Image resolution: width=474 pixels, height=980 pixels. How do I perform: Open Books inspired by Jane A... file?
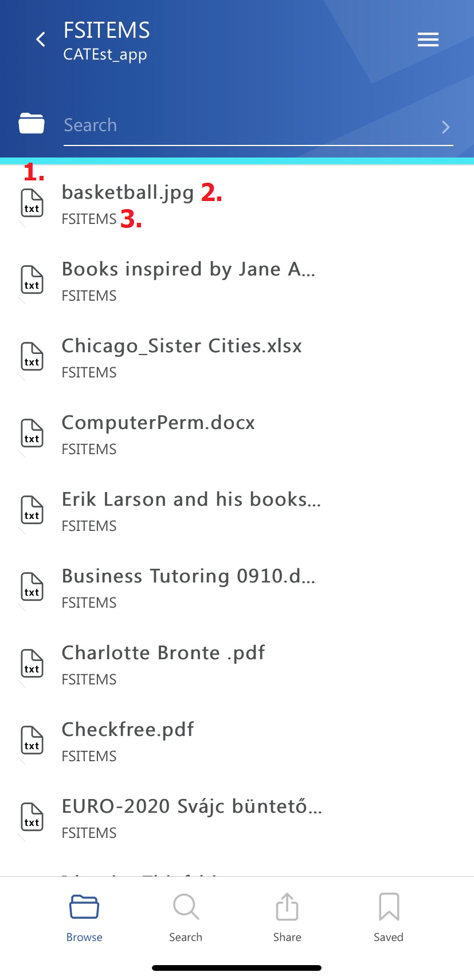coord(188,269)
